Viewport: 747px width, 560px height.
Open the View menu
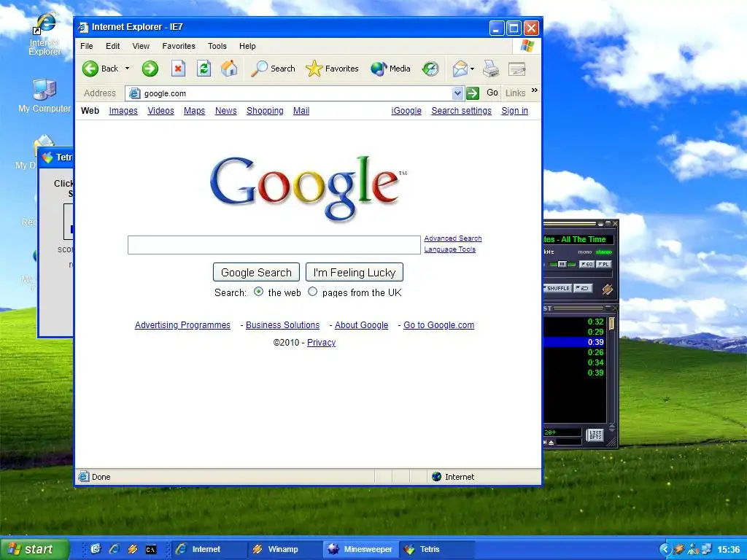point(141,46)
